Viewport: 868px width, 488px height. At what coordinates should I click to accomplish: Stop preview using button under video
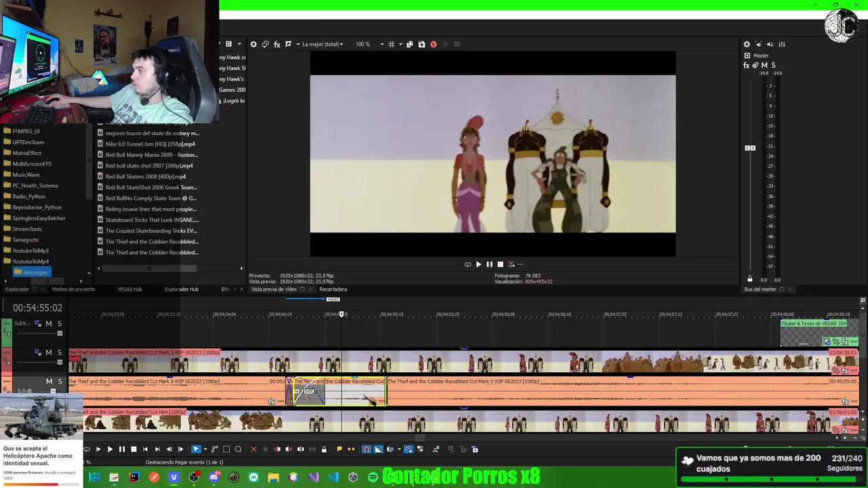tap(500, 264)
